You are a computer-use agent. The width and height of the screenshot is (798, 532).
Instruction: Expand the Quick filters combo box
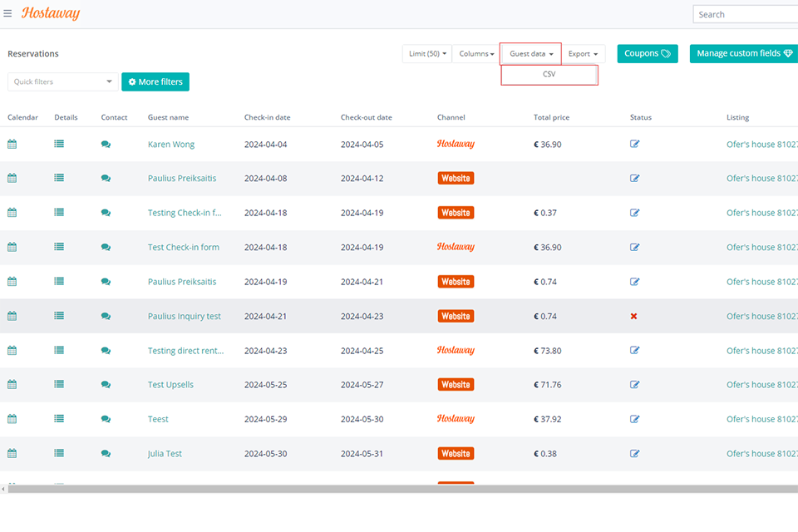pyautogui.click(x=62, y=81)
